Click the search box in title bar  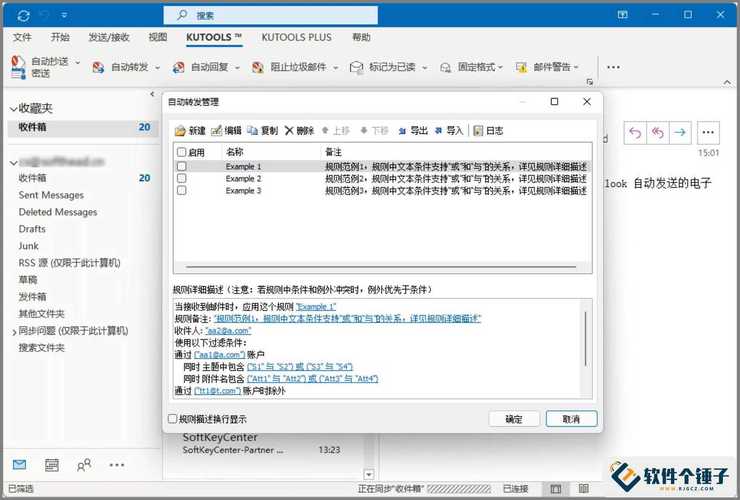(270, 15)
